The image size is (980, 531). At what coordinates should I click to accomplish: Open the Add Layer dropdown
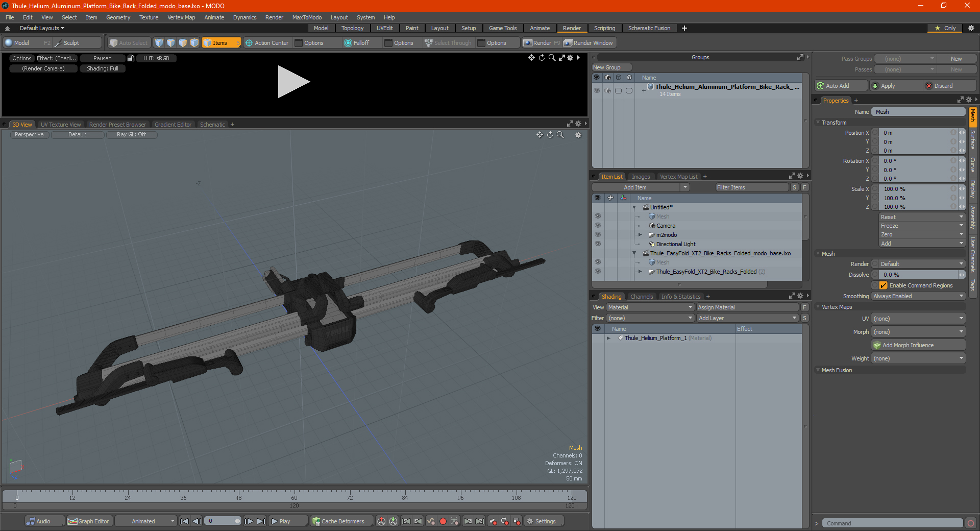pos(747,318)
